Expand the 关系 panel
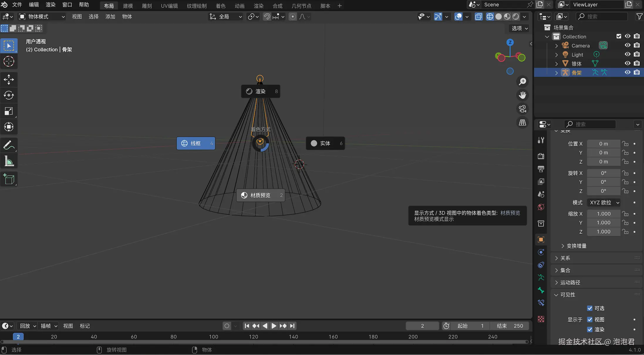The height and width of the screenshot is (355, 644). coord(565,258)
